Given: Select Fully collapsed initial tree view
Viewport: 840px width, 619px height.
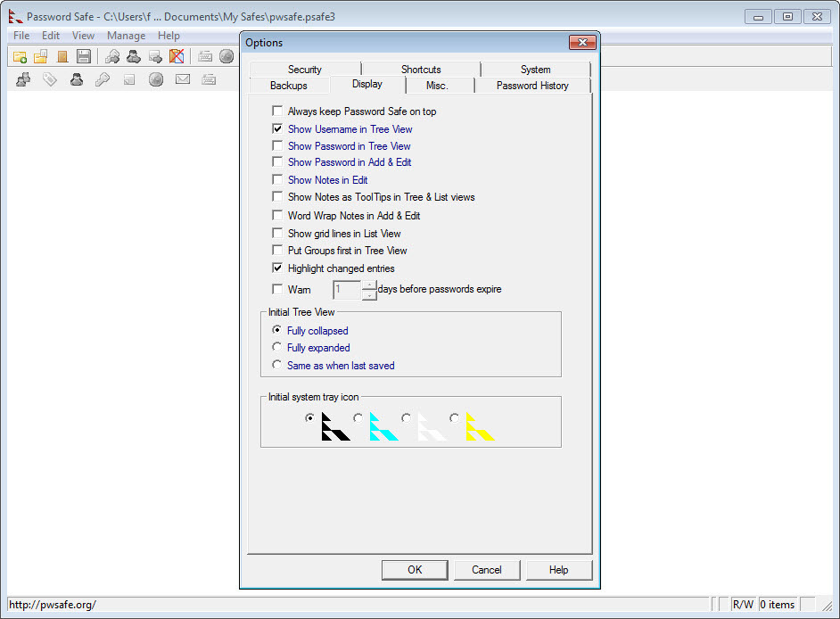Looking at the screenshot, I should point(276,330).
